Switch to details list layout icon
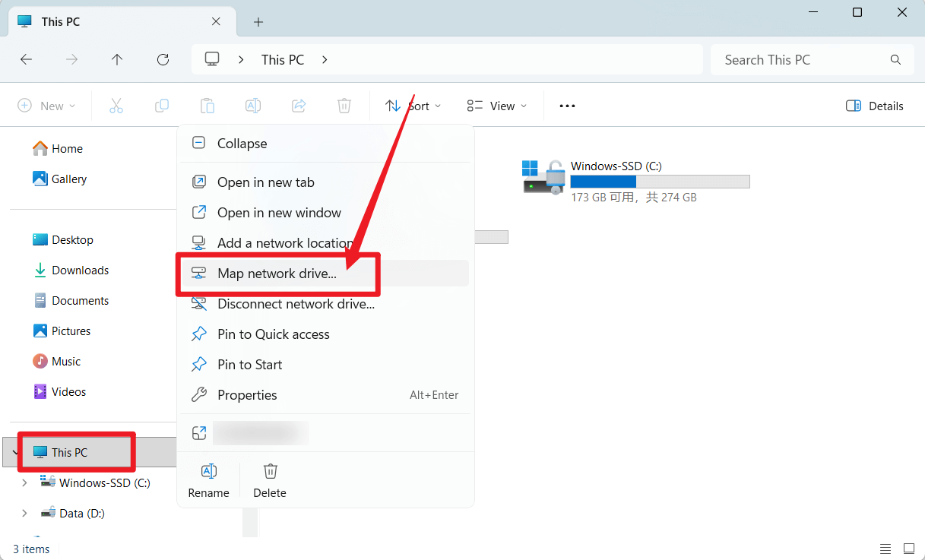 coord(885,549)
